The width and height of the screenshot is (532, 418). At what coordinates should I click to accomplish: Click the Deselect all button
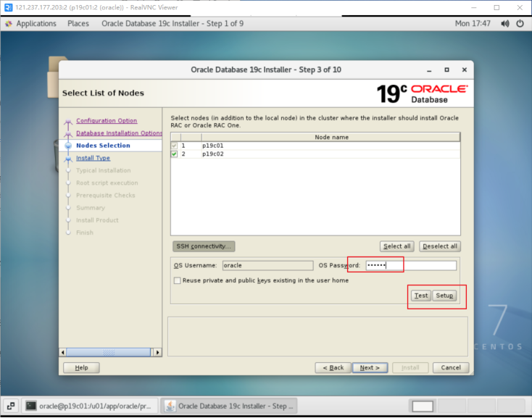pos(440,246)
